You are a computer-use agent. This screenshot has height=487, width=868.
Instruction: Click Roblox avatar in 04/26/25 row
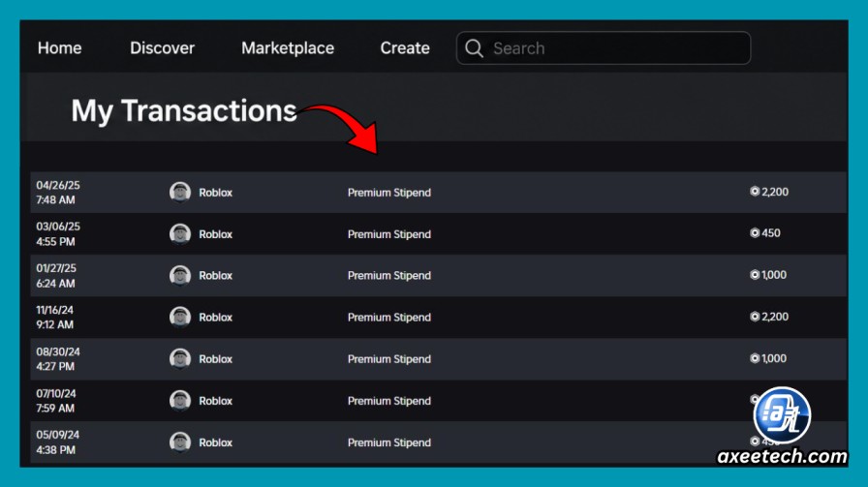click(180, 192)
